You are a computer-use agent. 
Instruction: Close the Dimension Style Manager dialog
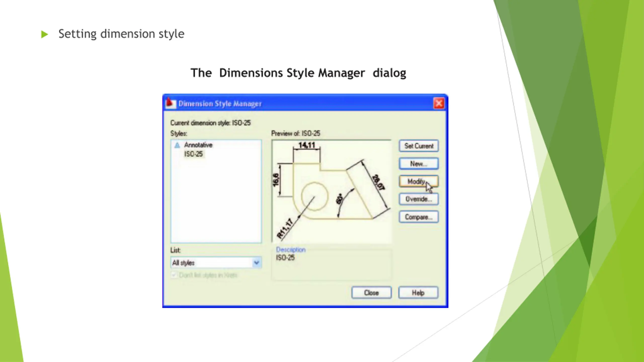439,103
